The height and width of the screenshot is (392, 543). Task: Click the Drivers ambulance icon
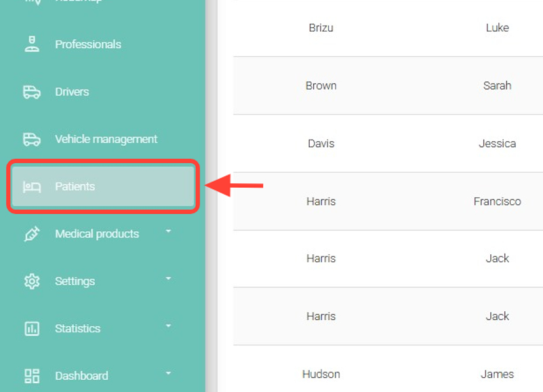(32, 92)
